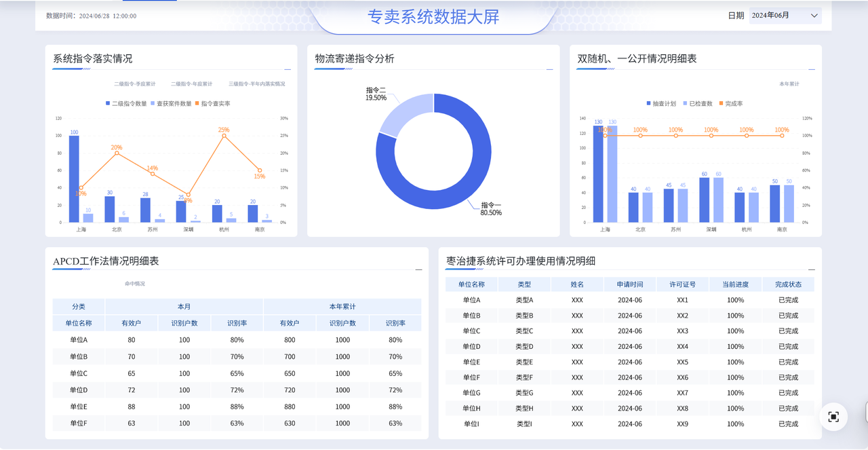
Task: Click the 双随机、一公开情况明细表 panel title
Action: point(637,58)
